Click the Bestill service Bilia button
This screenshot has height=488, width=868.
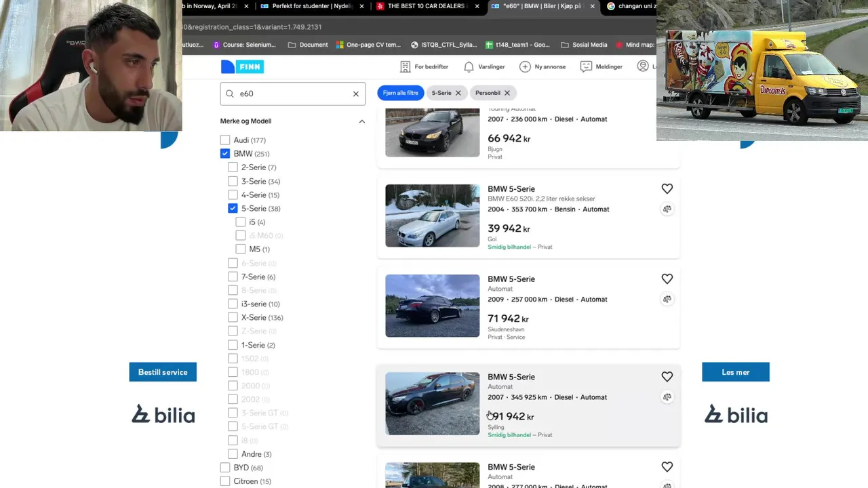pos(163,372)
